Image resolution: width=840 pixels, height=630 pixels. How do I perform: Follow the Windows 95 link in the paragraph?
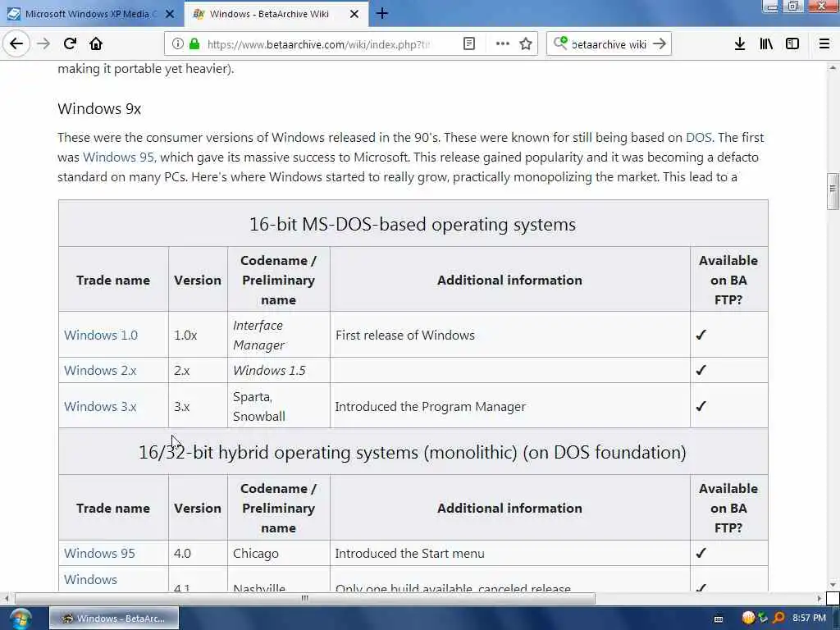[x=118, y=157]
